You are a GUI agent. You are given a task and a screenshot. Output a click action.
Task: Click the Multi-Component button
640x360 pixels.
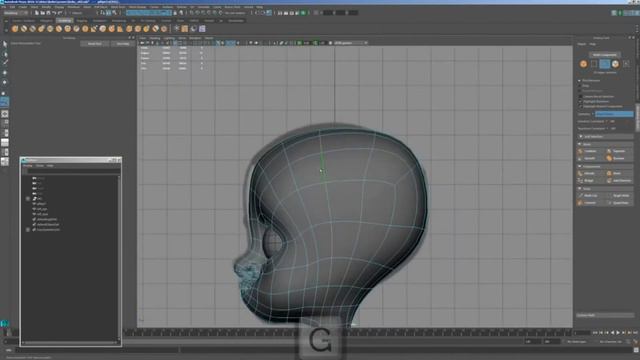click(604, 55)
